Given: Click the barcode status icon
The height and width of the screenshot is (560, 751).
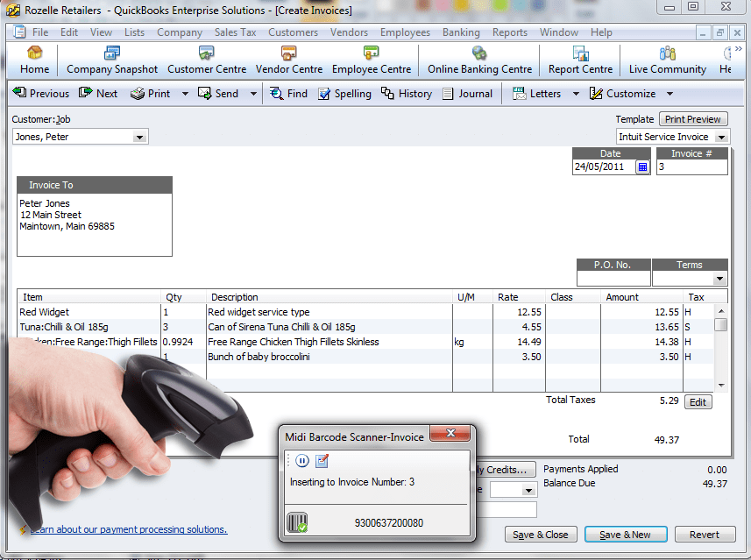Looking at the screenshot, I should click(x=297, y=522).
